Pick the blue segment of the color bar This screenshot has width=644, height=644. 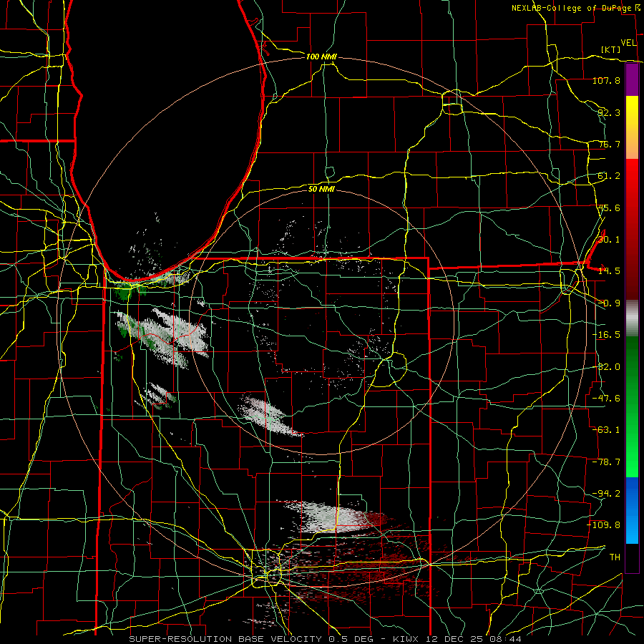tap(632, 510)
